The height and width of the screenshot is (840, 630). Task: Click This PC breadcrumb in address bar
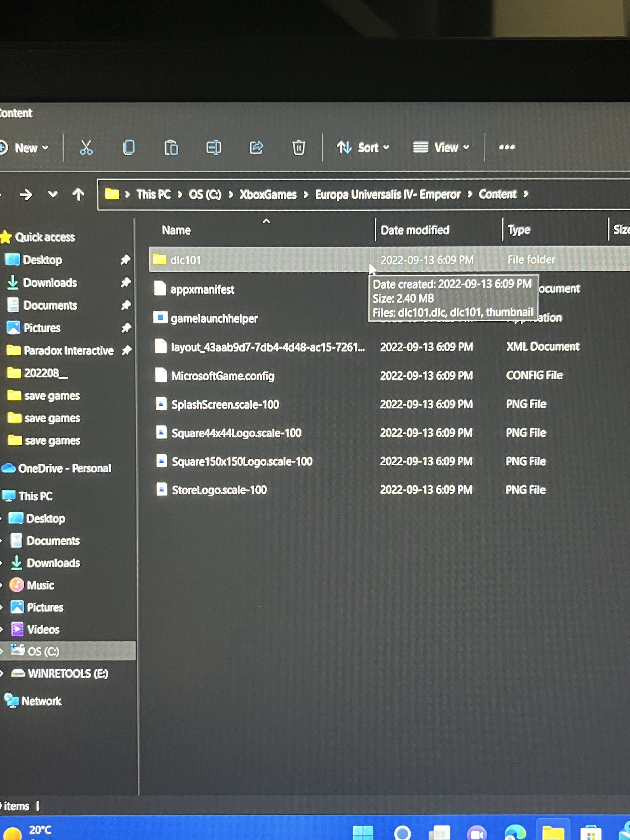pyautogui.click(x=153, y=194)
